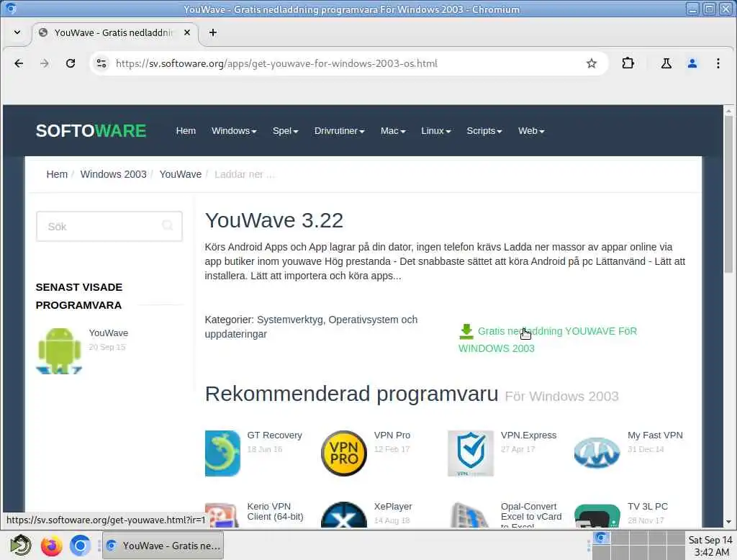The height and width of the screenshot is (560, 737).
Task: Open the My Fast VPN icon
Action: point(597,453)
